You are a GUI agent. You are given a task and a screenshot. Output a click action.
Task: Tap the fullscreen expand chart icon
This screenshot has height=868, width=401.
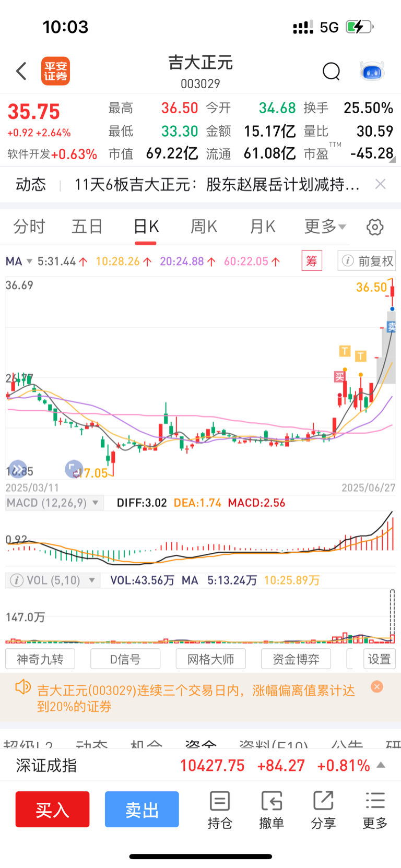74,469
